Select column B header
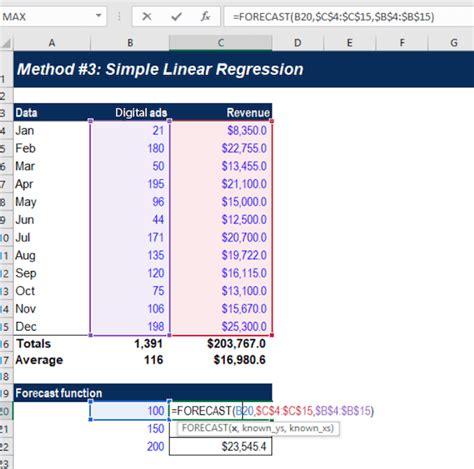This screenshot has width=474, height=469. [130, 43]
